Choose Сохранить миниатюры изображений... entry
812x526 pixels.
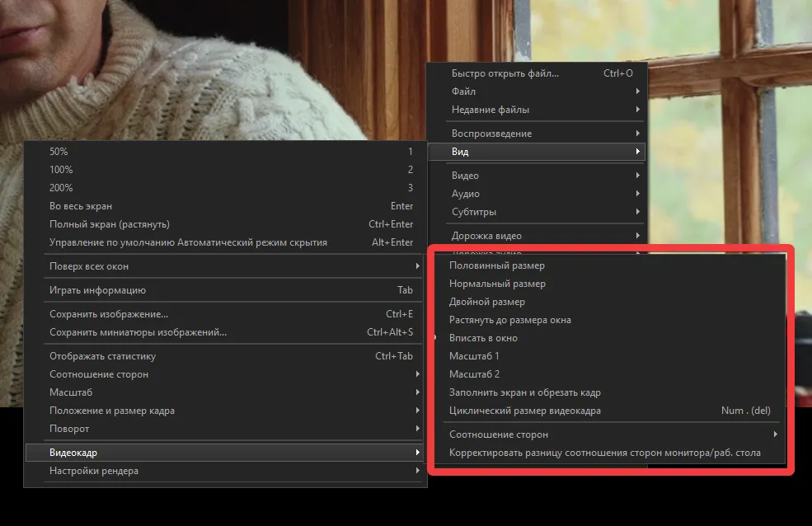pos(225,332)
